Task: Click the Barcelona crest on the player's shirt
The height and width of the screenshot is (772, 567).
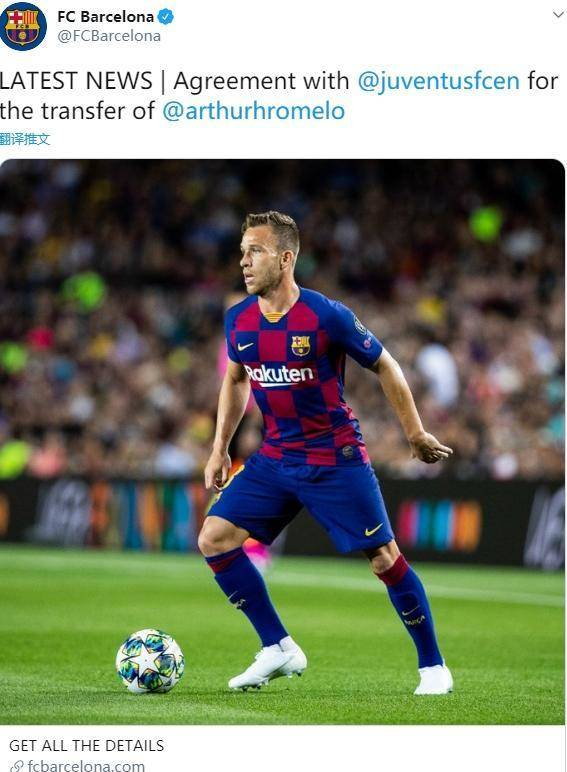Action: [300, 346]
